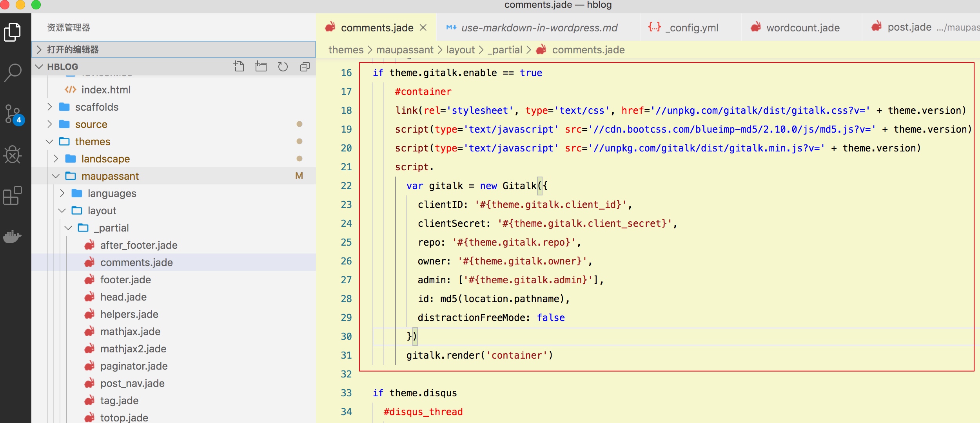Collapse all folders in explorer
This screenshot has width=980, height=423.
coord(305,66)
